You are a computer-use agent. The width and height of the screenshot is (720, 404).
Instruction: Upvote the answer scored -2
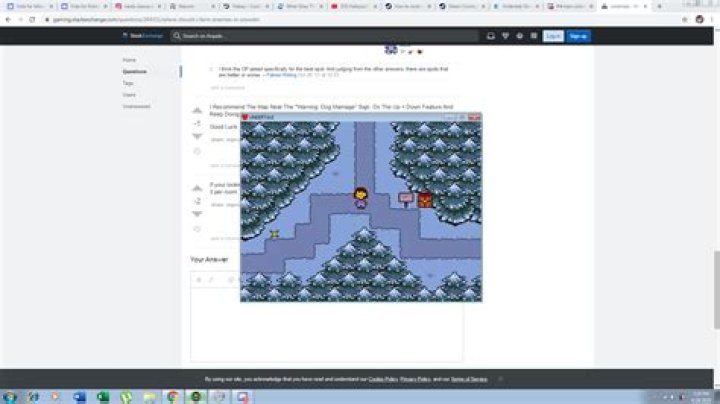tap(197, 188)
